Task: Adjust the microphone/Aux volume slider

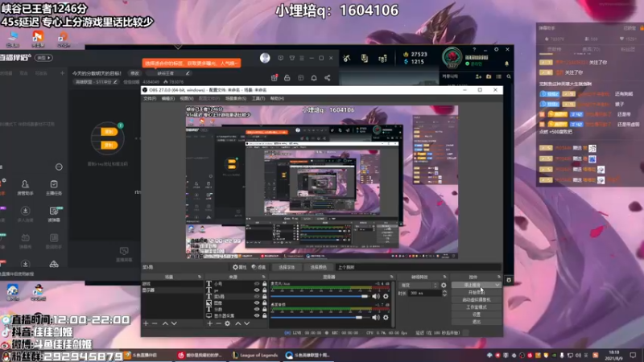Action: point(320,296)
